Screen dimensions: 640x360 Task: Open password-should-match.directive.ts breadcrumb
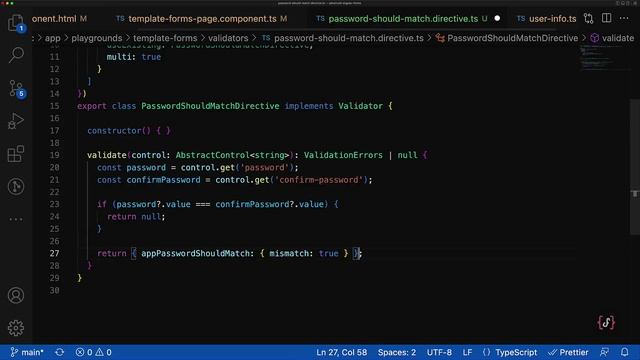(343, 38)
